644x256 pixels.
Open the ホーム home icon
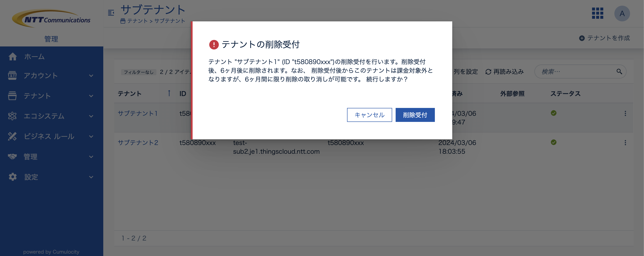[x=12, y=56]
